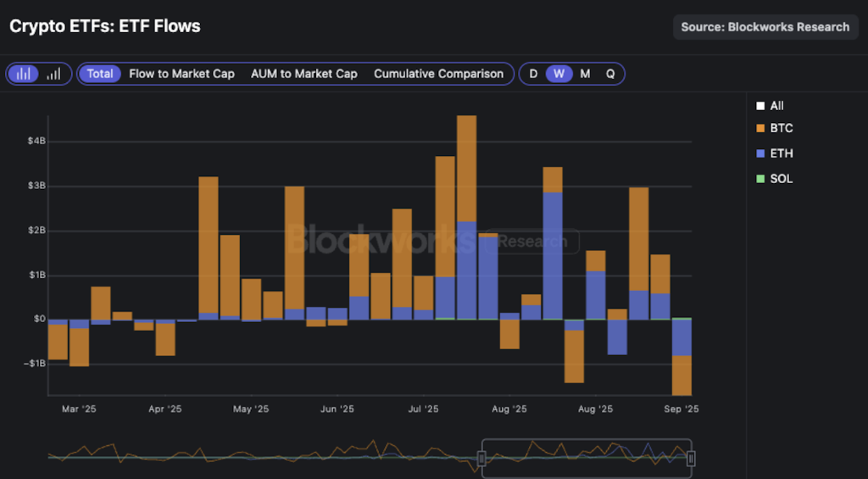Select the quarterly (Q) interval

tap(609, 74)
